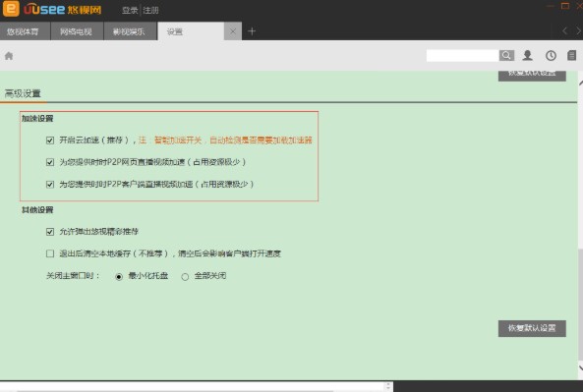
Task: Click the 关闭主窗口时 label
Action: (x=73, y=276)
